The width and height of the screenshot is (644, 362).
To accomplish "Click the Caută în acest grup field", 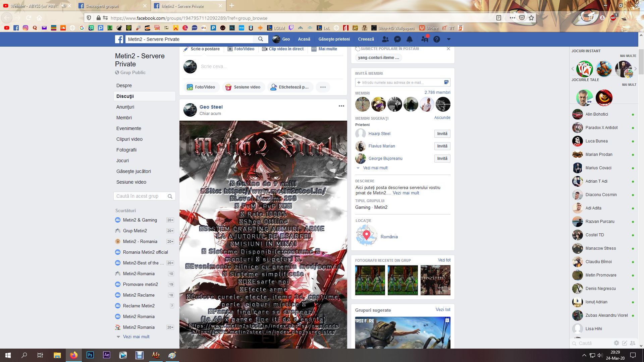I will point(141,196).
